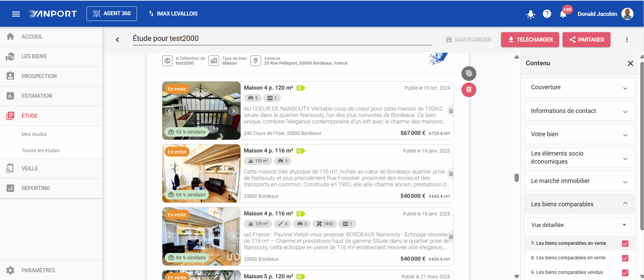
Task: Open the Reporting section
Action: click(x=51, y=188)
